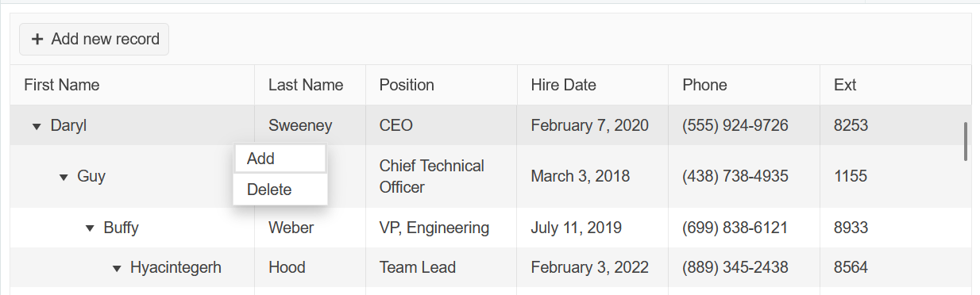Collapse the Buffy row
This screenshot has height=295, width=980.
point(90,228)
